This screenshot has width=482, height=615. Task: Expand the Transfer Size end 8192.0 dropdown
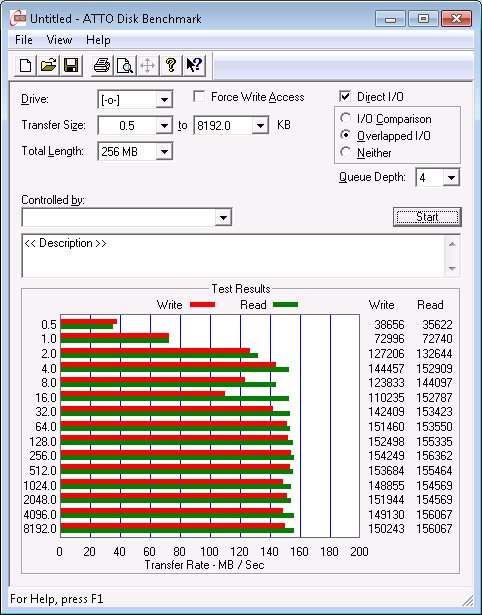[x=260, y=126]
